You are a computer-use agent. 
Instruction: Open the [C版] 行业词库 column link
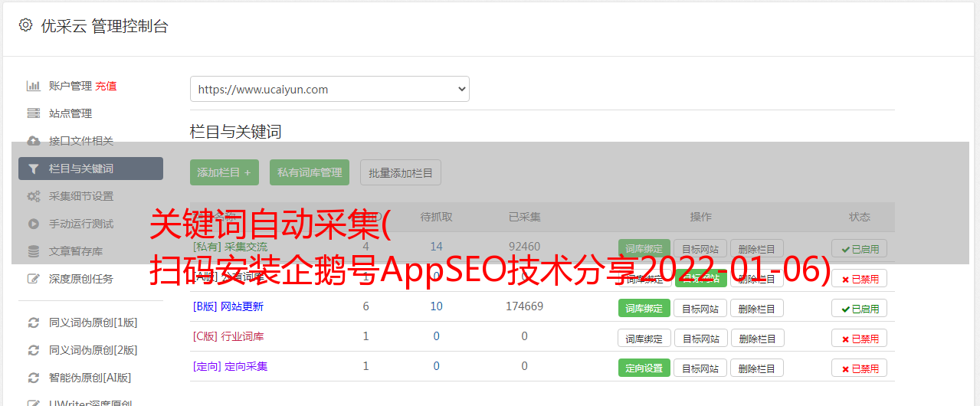click(x=228, y=336)
